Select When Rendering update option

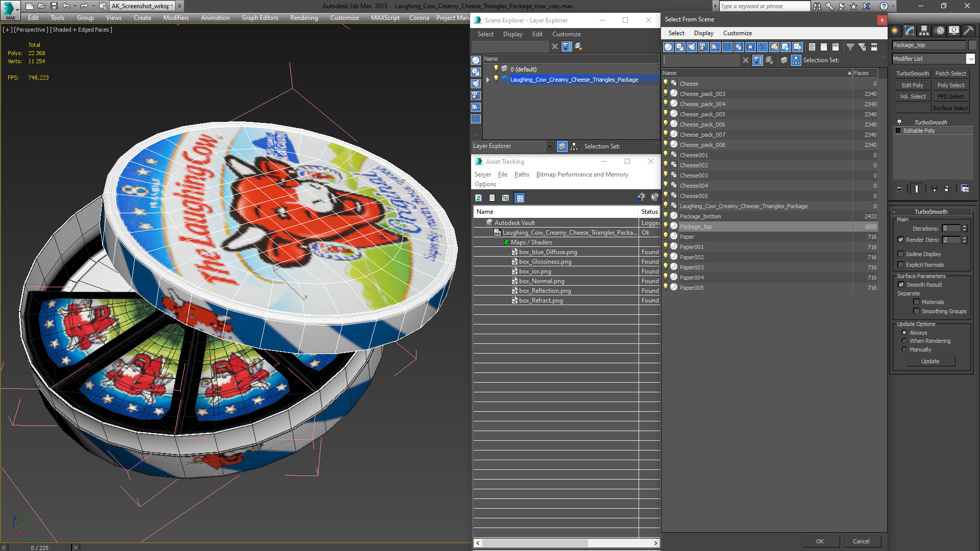click(x=904, y=341)
